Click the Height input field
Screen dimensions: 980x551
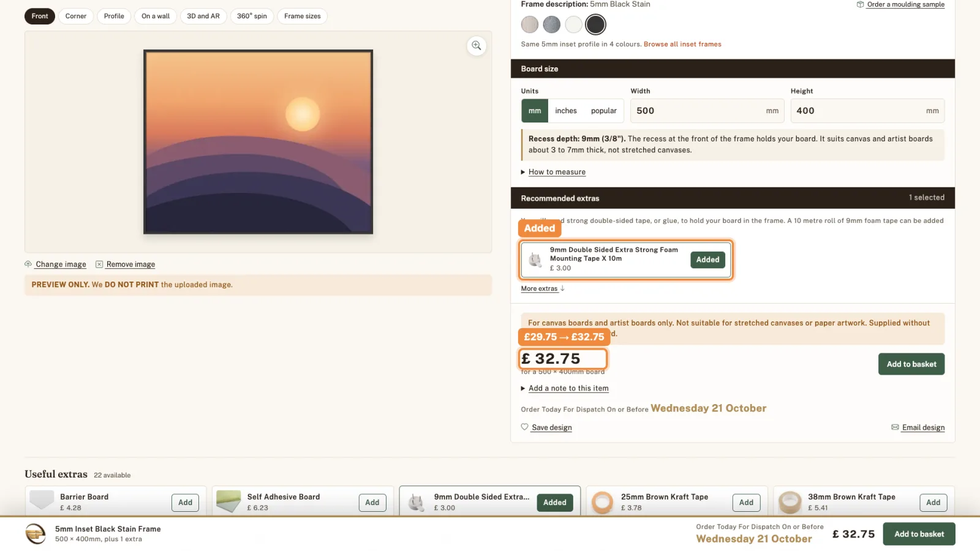coord(867,111)
